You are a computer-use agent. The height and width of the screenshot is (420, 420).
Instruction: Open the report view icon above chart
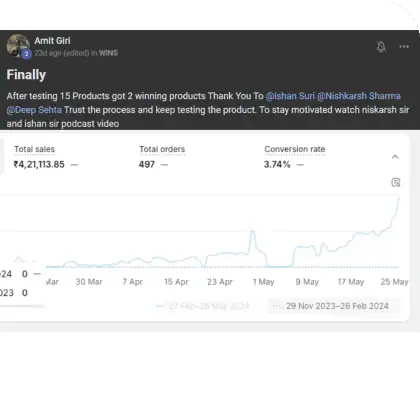395,182
